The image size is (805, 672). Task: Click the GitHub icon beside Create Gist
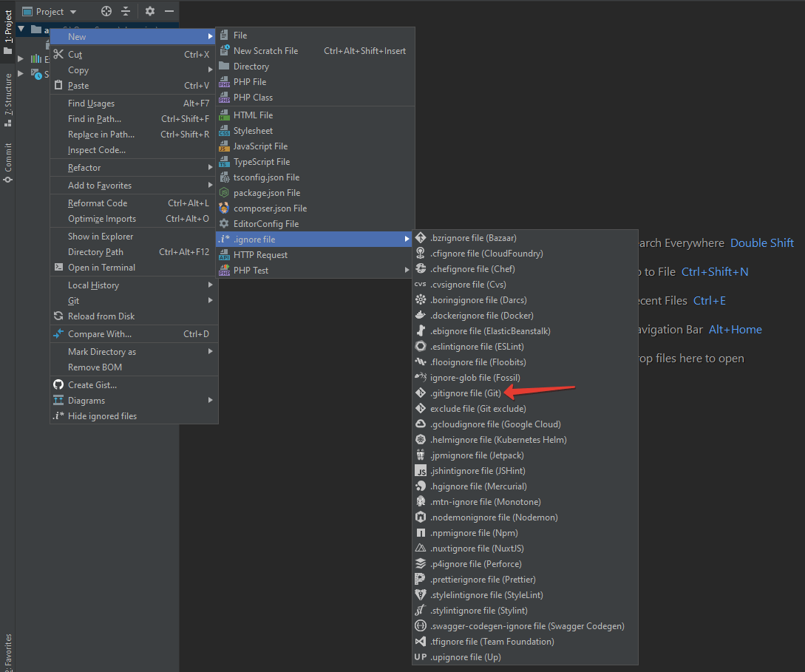click(x=59, y=385)
